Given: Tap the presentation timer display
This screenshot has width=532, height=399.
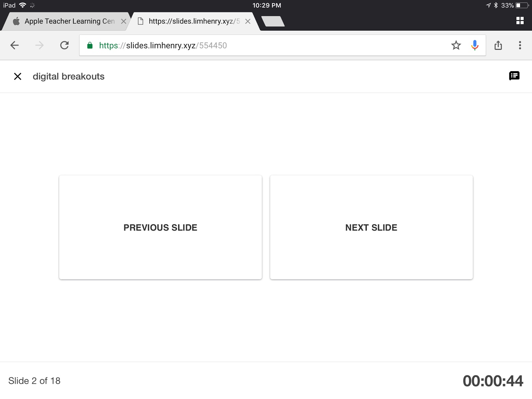Looking at the screenshot, I should point(493,381).
